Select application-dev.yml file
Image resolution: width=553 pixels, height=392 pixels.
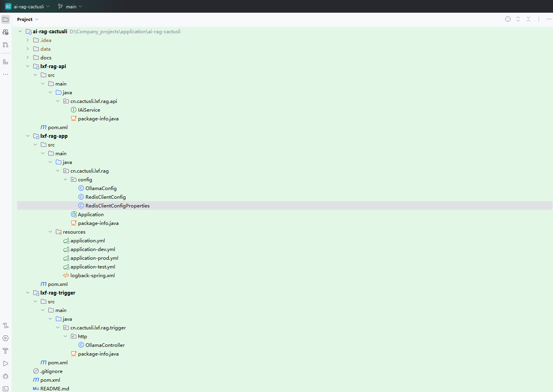click(x=93, y=249)
